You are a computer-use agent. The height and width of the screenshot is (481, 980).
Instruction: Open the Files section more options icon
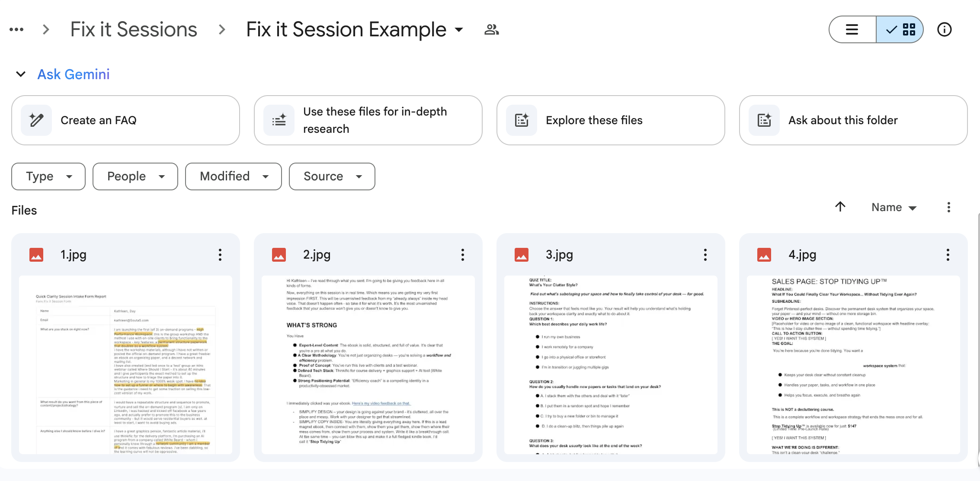(949, 207)
